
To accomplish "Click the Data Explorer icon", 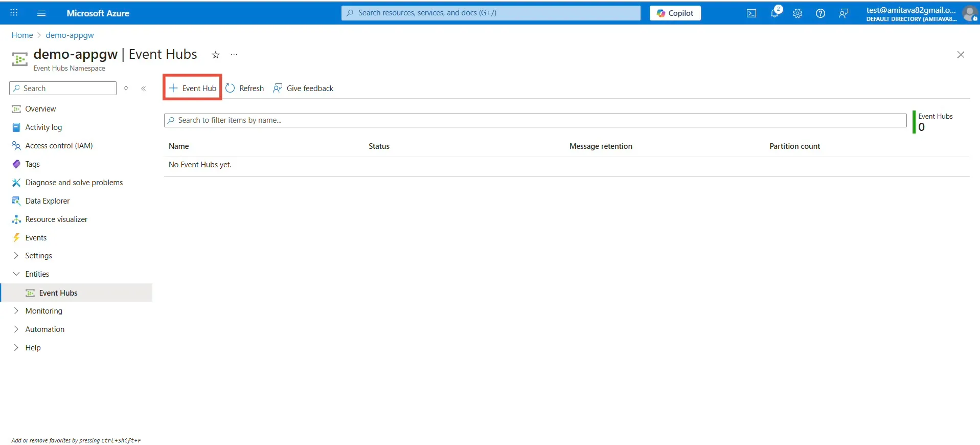I will click(16, 201).
